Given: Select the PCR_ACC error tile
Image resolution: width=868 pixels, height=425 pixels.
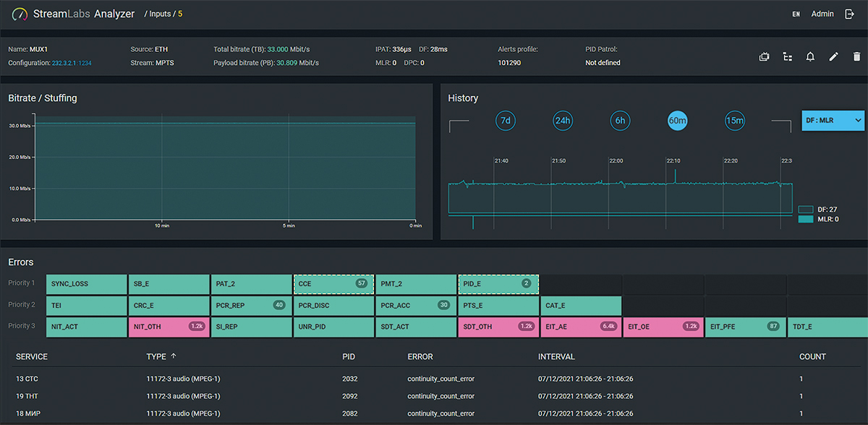Looking at the screenshot, I should (x=416, y=306).
